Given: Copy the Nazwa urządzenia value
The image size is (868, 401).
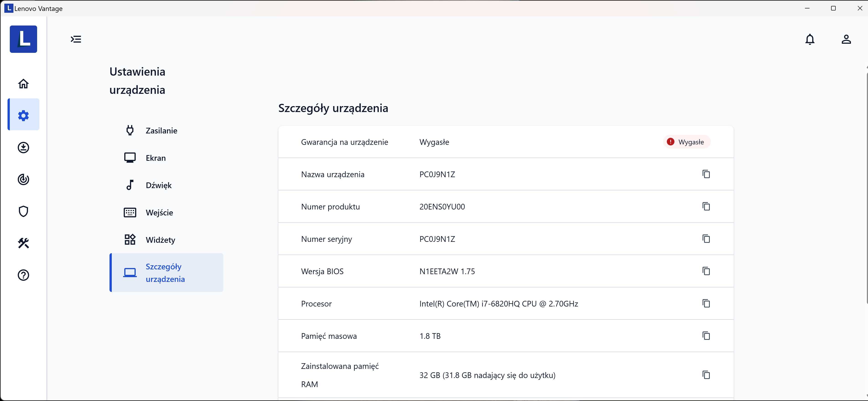Looking at the screenshot, I should point(706,174).
